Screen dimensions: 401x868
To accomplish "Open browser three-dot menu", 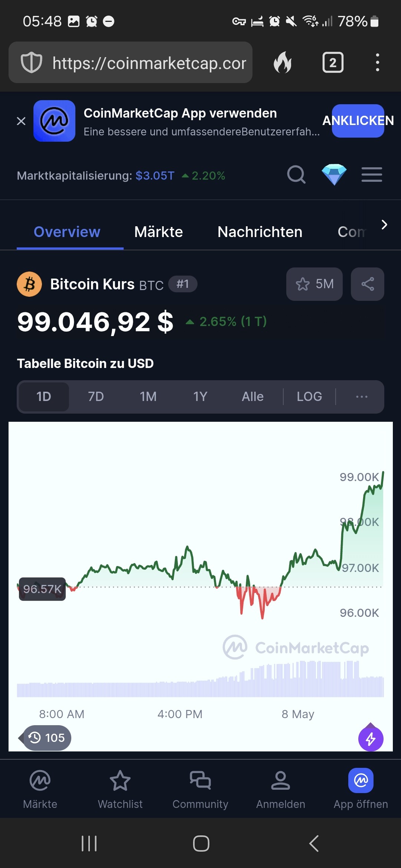I will click(x=377, y=62).
